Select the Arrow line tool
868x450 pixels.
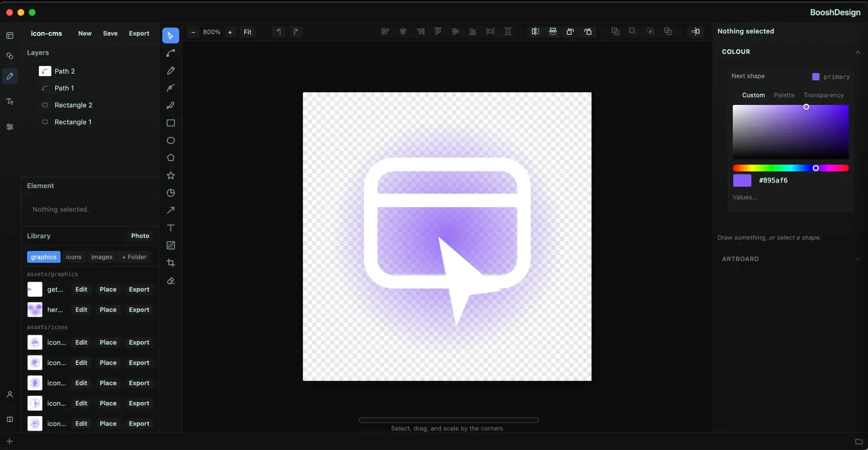coord(170,210)
